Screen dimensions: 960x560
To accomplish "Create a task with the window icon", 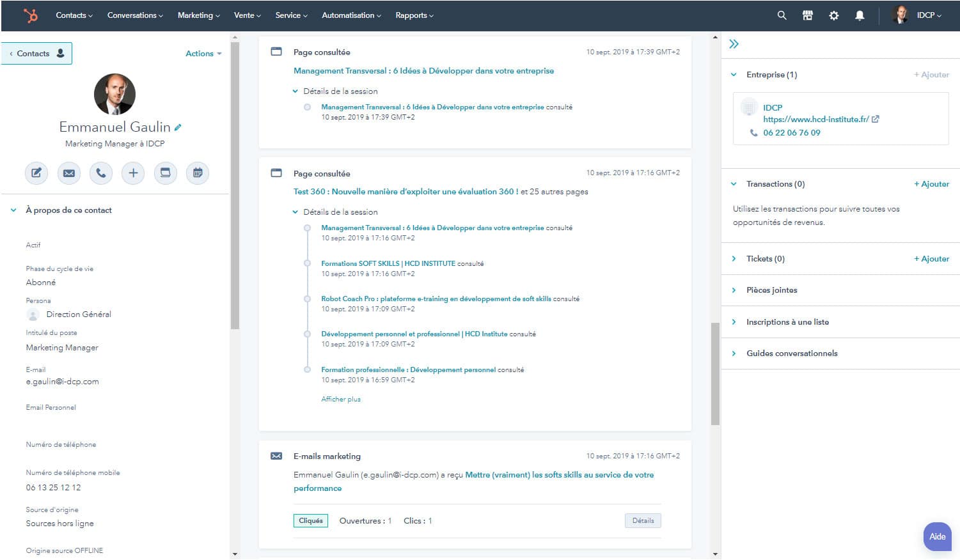I will [165, 173].
